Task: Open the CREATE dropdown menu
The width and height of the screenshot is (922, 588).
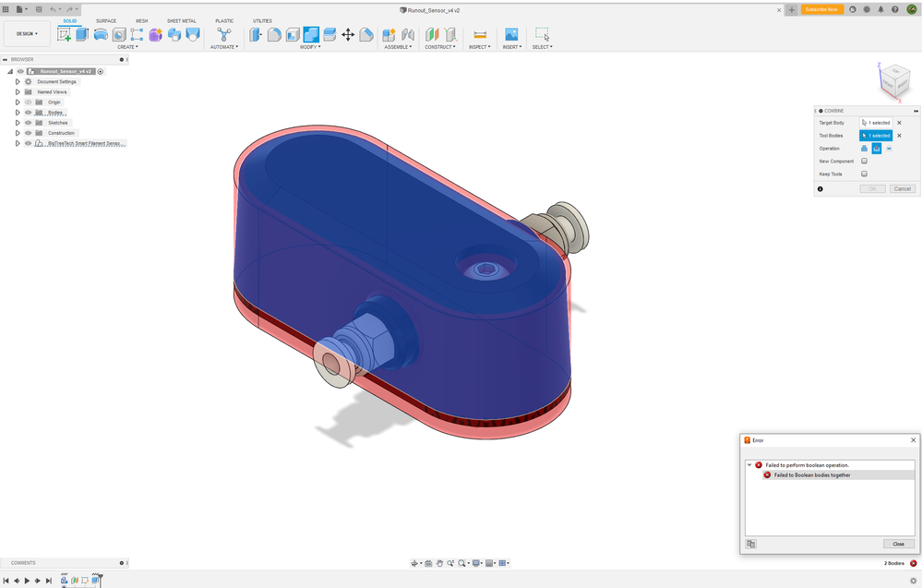Action: [x=127, y=47]
